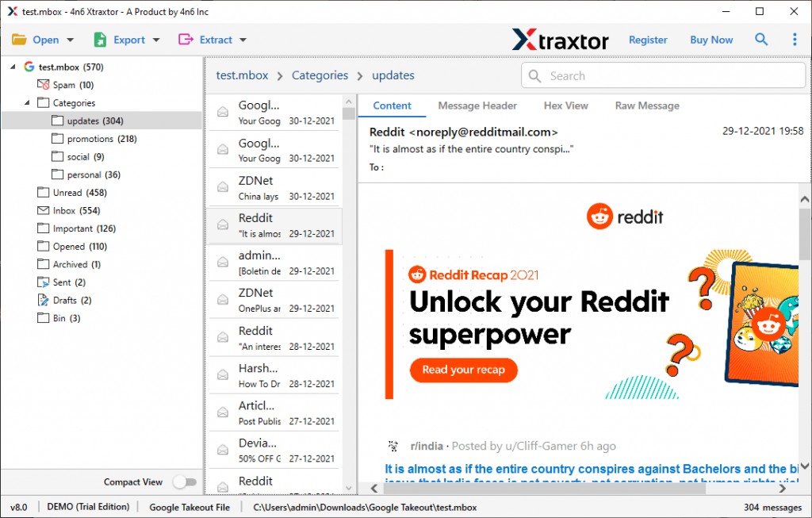Click the u/Cliff-Gamer poster avatar
The width and height of the screenshot is (812, 518).
[x=393, y=446]
